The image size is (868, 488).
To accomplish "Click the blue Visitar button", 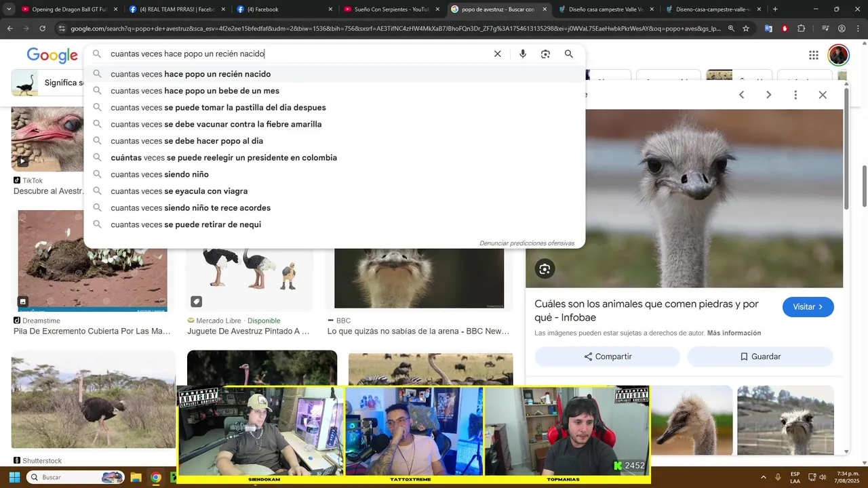I will (808, 307).
